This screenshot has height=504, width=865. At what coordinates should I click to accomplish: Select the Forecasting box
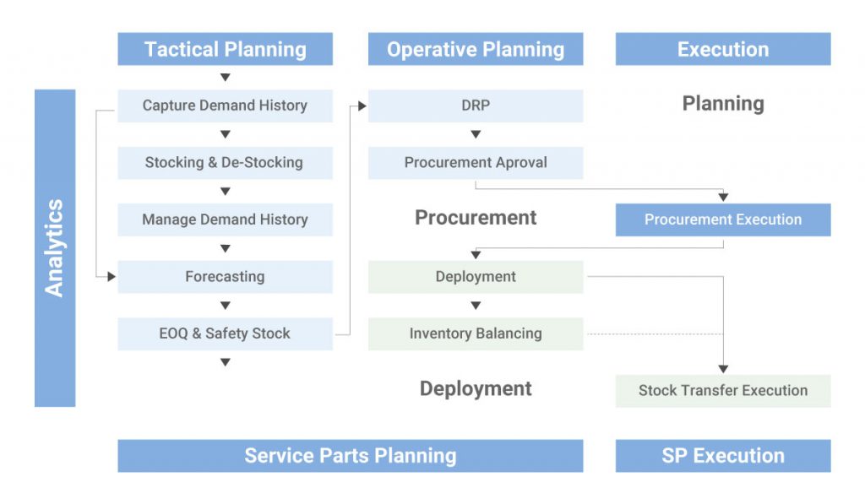225,277
